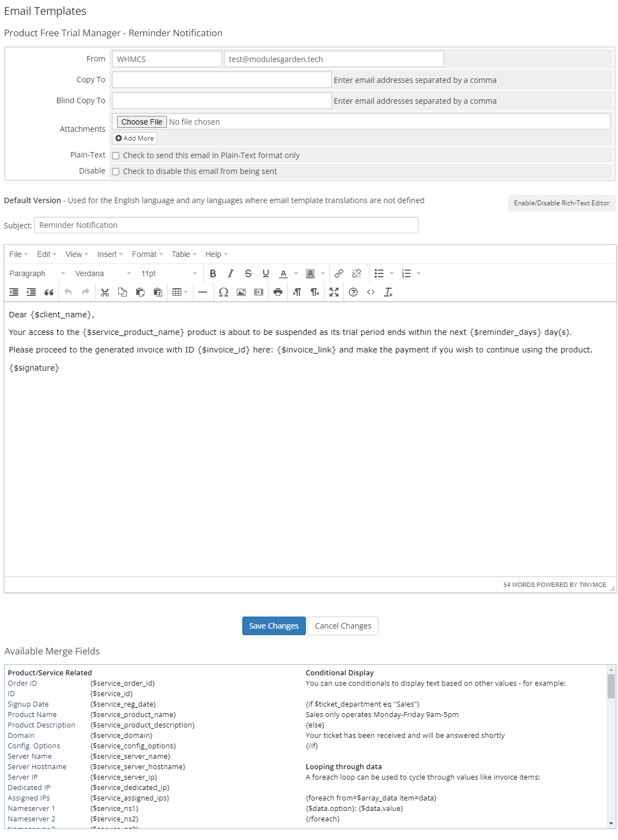Apply text color swatch button
Image resolution: width=618 pixels, height=840 pixels.
[283, 273]
